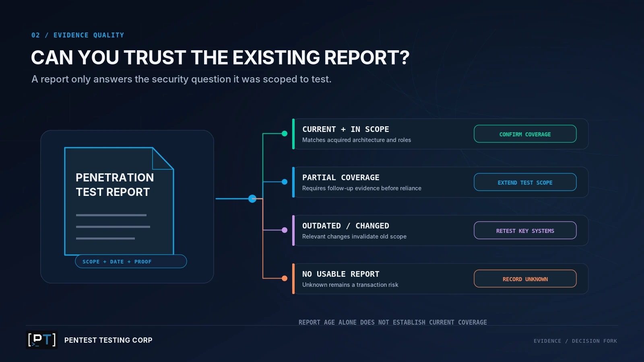The height and width of the screenshot is (362, 644).
Task: Click the PT logo icon
Action: point(42,340)
